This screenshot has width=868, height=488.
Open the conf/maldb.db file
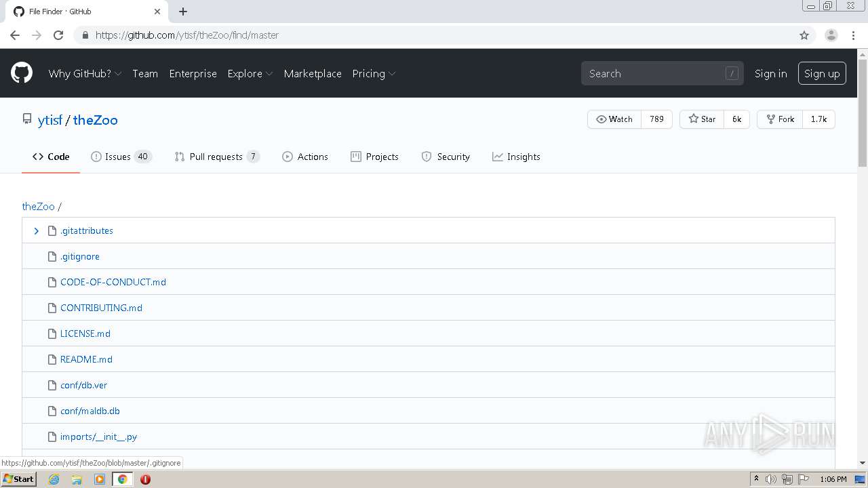[90, 411]
